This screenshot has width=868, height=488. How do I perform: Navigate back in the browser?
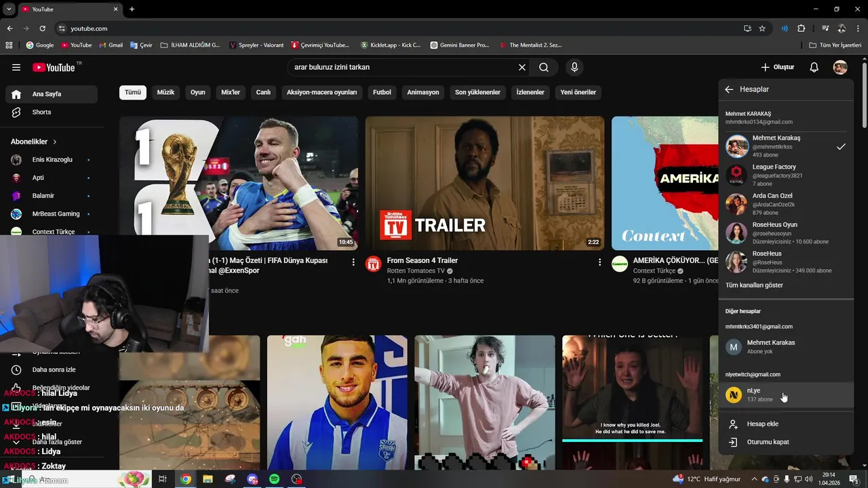coord(9,28)
